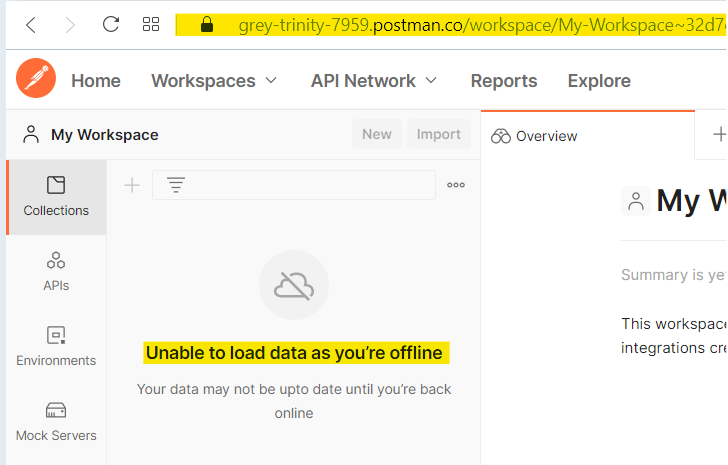Click the offline cloud icon
The image size is (728, 465).
click(x=294, y=285)
